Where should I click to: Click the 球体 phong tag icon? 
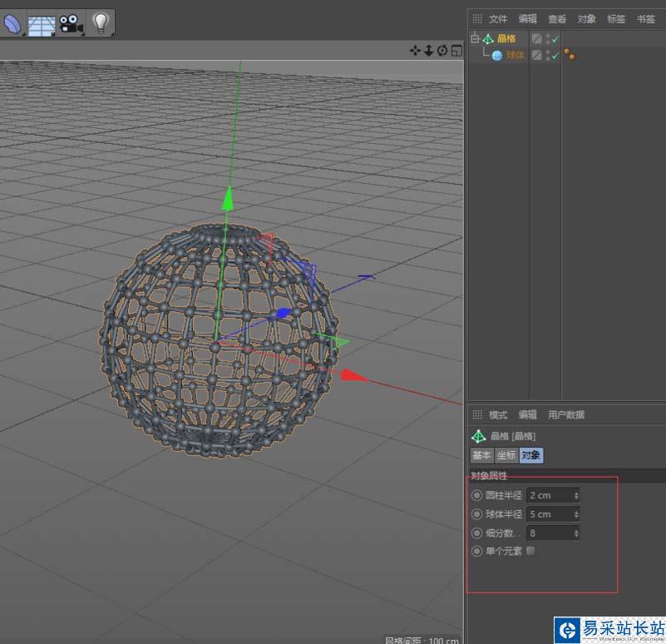tap(570, 55)
